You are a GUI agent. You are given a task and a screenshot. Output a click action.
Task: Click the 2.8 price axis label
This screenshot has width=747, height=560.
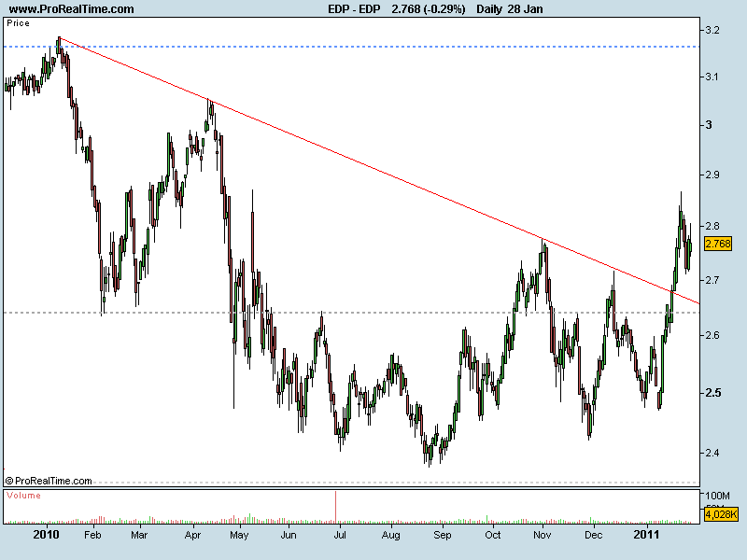[x=712, y=226]
